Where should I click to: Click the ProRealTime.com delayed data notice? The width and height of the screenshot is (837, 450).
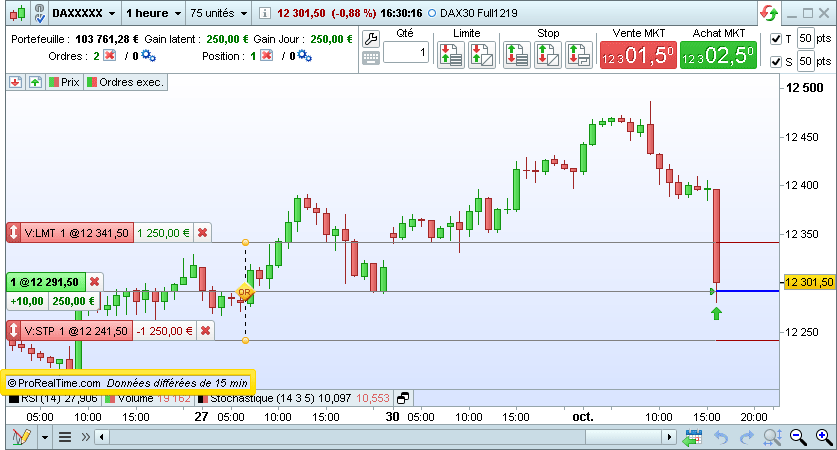point(128,383)
